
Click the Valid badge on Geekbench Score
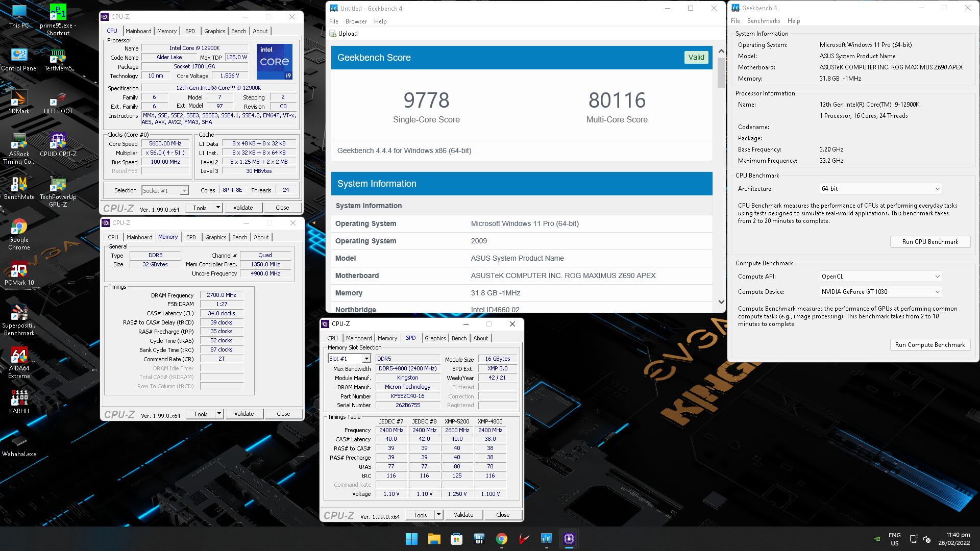(696, 58)
